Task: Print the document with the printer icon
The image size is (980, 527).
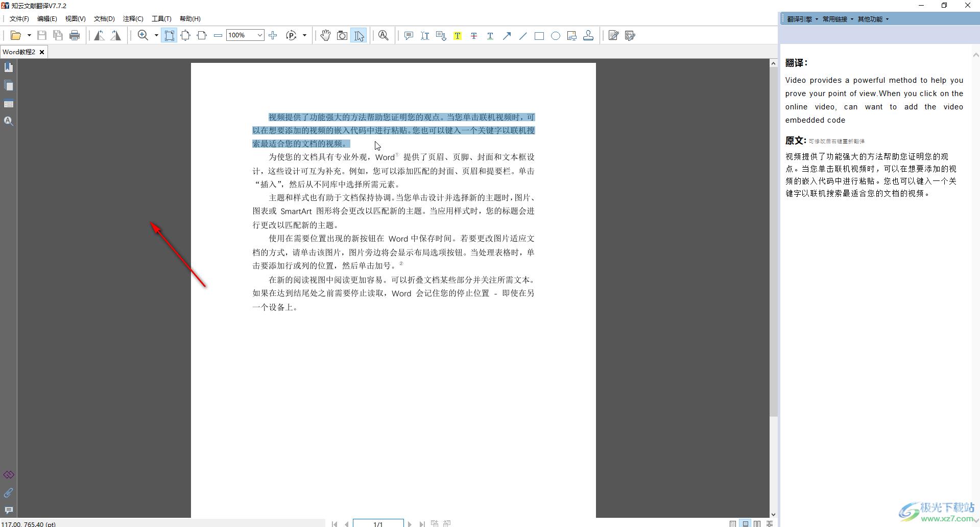Action: (75, 35)
